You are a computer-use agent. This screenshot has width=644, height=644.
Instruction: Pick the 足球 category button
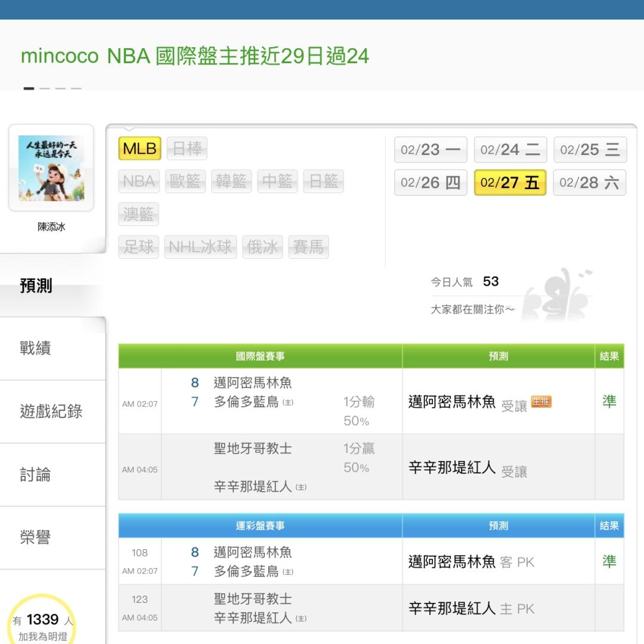(139, 247)
